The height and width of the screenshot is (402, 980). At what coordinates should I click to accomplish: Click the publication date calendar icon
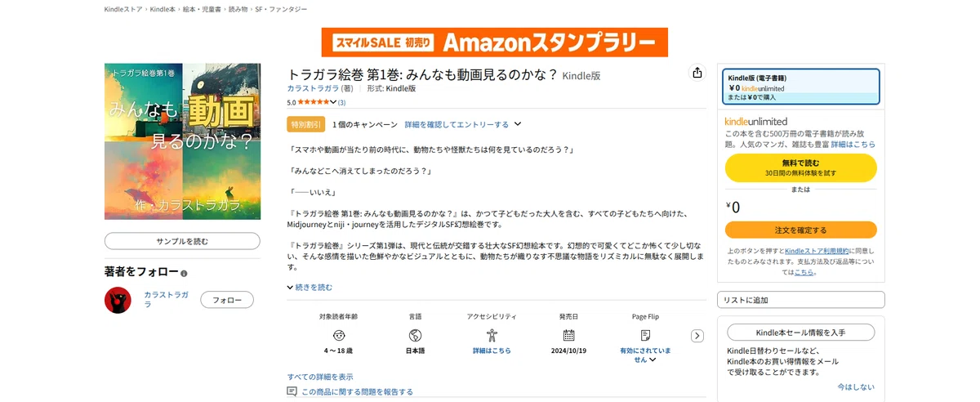[568, 335]
